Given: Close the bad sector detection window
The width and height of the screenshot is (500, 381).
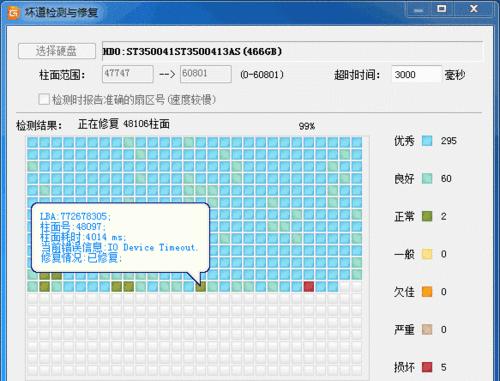Looking at the screenshot, I should (x=474, y=9).
